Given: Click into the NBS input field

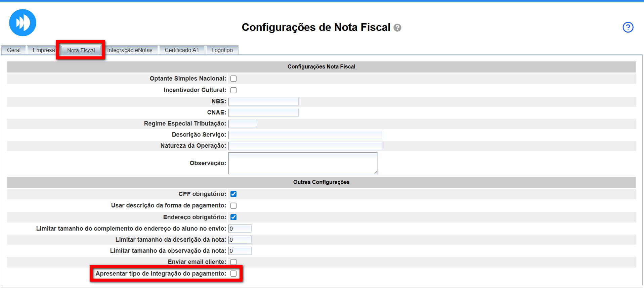Looking at the screenshot, I should click(263, 101).
